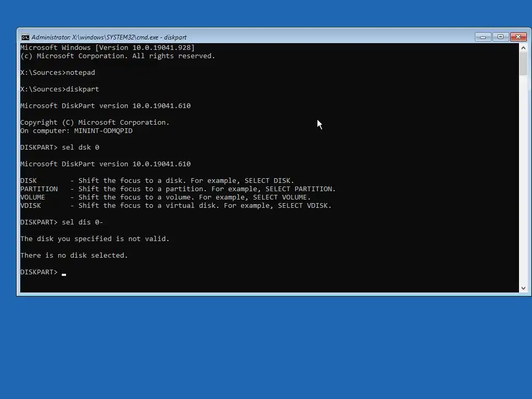The height and width of the screenshot is (399, 532).
Task: Click the 'Copyright (C) Microsoft Corporation.' line
Action: [x=95, y=123]
